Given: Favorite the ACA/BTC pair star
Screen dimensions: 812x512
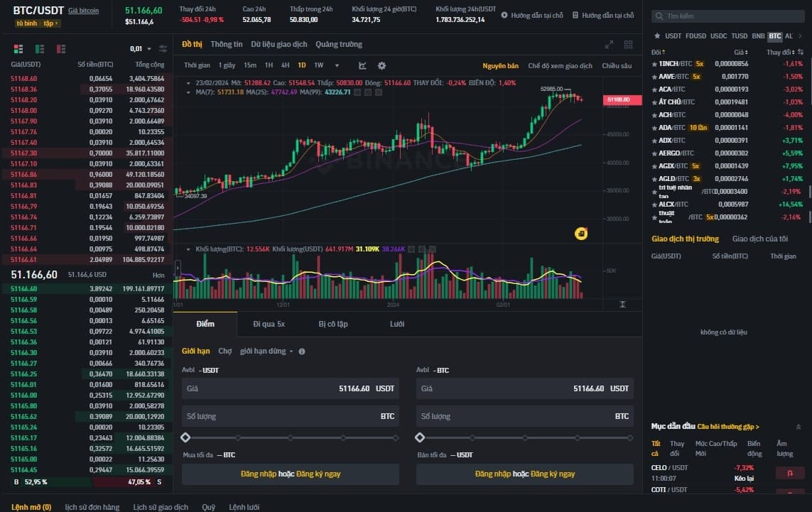Looking at the screenshot, I should tap(654, 89).
